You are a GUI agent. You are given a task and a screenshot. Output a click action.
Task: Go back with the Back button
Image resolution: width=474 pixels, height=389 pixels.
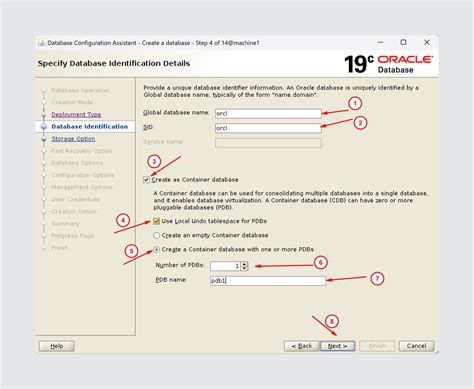[x=302, y=346]
